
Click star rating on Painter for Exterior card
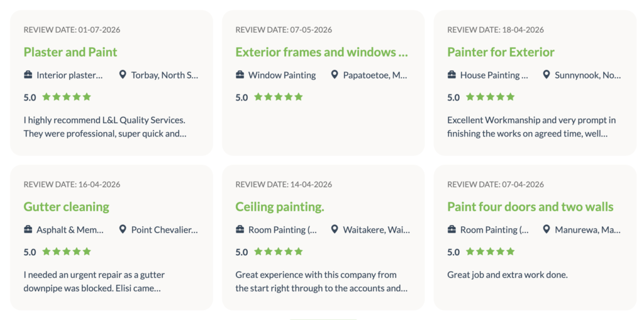click(490, 97)
